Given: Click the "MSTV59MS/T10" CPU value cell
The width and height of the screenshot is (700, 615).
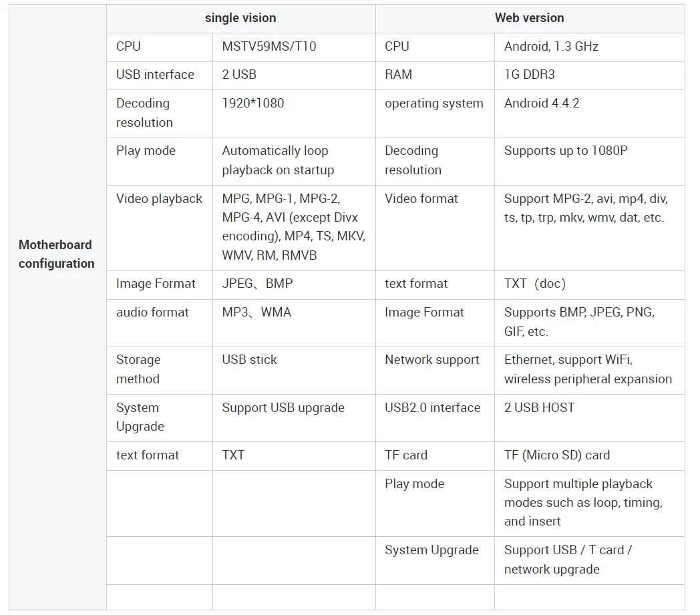Looking at the screenshot, I should click(269, 47).
